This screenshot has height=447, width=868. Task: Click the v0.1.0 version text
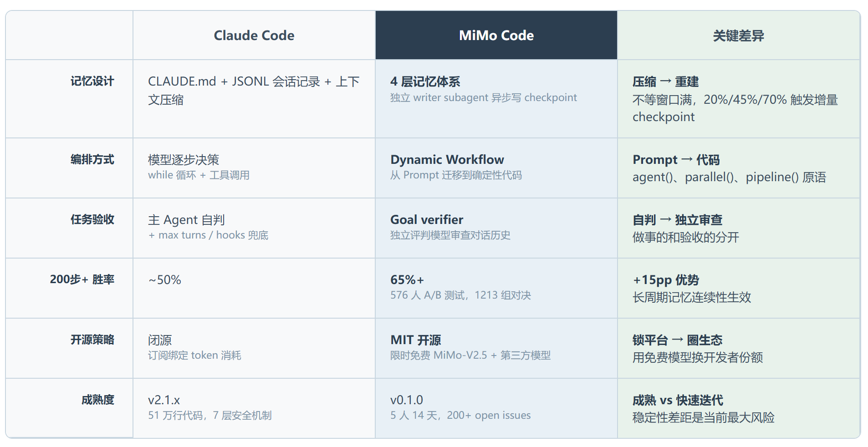pos(407,400)
